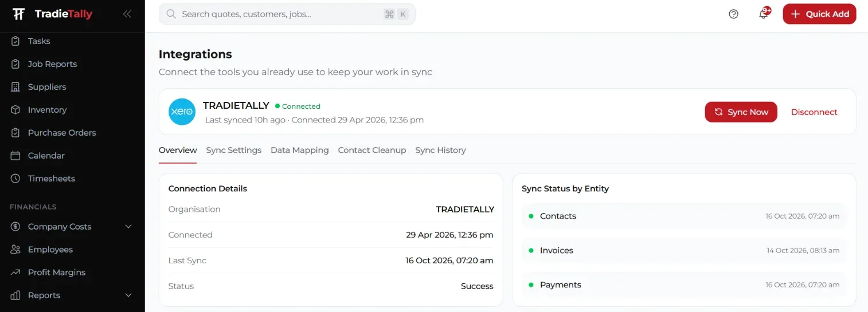The height and width of the screenshot is (312, 868).
Task: Select the Contacts sync status row
Action: [684, 216]
